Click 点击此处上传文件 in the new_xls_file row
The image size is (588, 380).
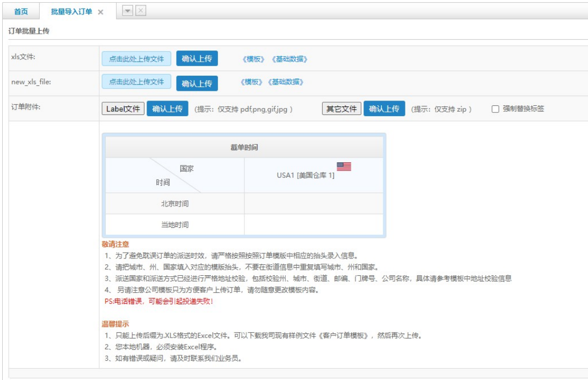click(x=136, y=82)
